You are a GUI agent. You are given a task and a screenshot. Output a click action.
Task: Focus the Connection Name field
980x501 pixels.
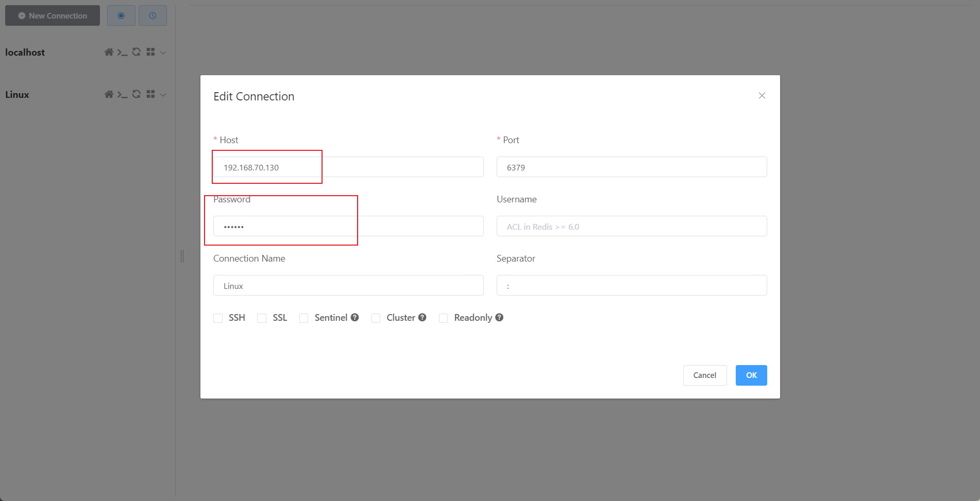tap(348, 285)
